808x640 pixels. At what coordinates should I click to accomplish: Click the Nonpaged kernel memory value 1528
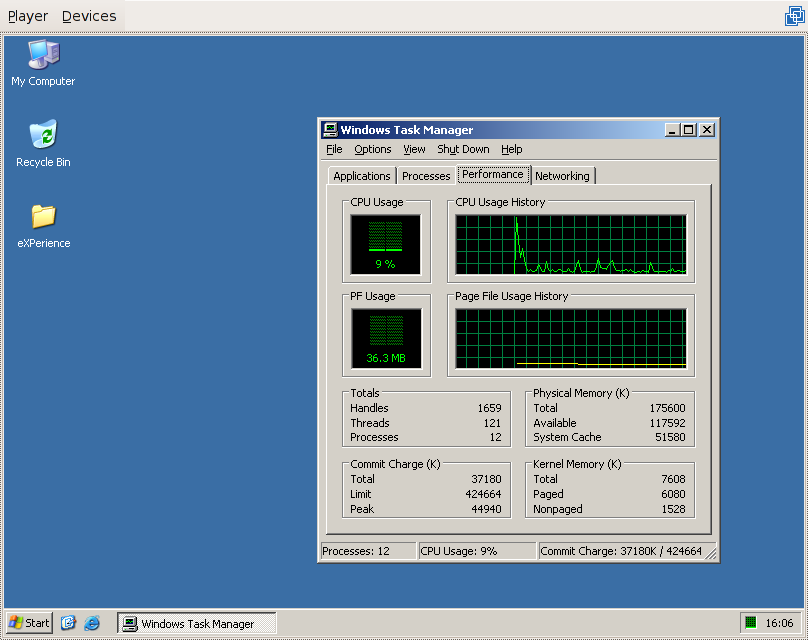tap(673, 509)
